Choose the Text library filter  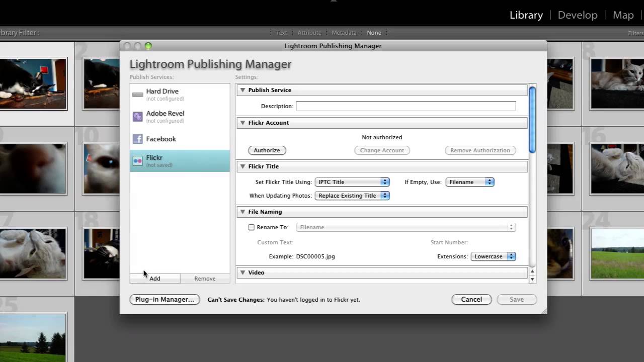coord(281,33)
